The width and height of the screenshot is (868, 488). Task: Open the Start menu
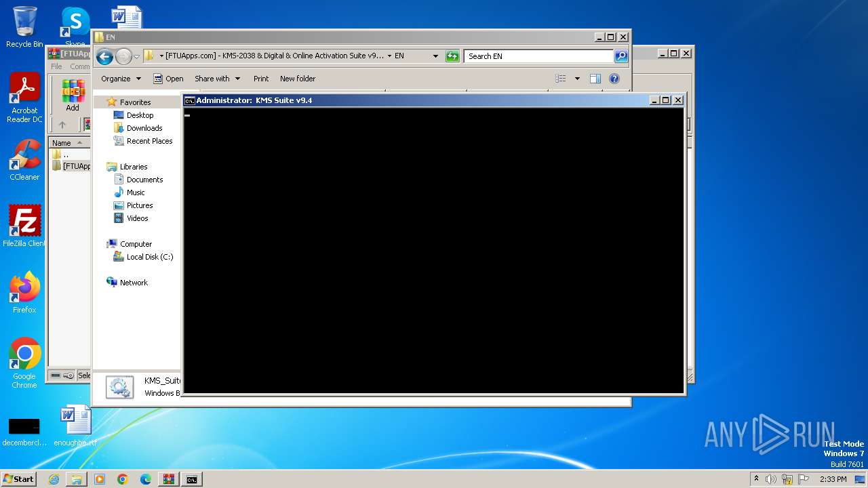(x=18, y=479)
